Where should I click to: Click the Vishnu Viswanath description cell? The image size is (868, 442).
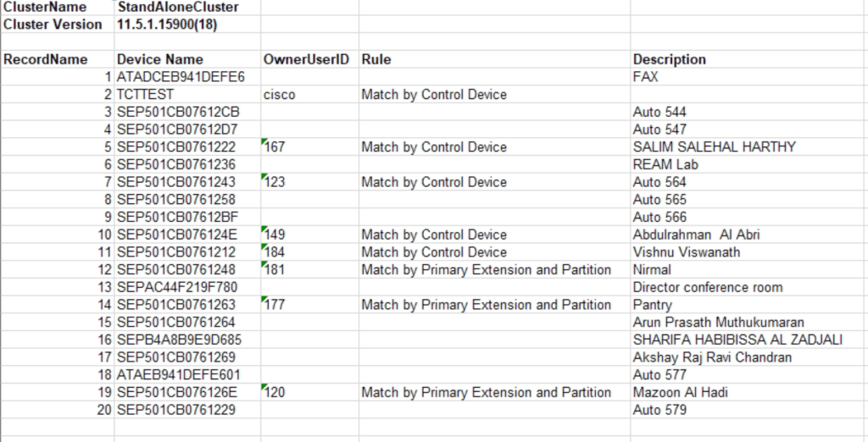(x=687, y=252)
